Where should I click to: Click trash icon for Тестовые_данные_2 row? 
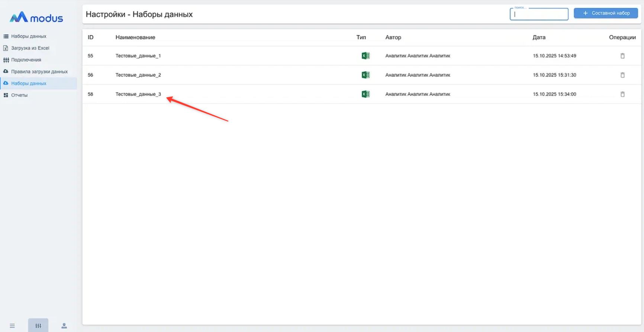[x=622, y=75]
